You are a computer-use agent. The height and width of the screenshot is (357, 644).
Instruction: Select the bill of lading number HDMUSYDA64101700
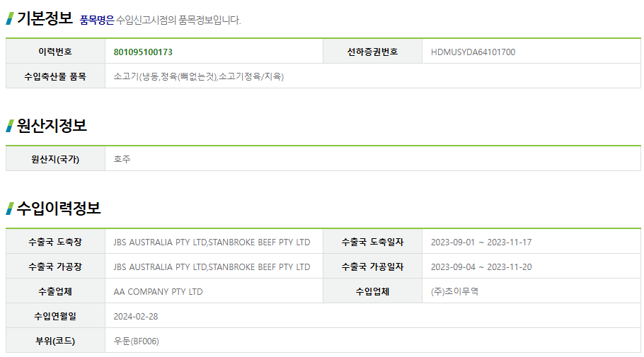[x=473, y=52]
